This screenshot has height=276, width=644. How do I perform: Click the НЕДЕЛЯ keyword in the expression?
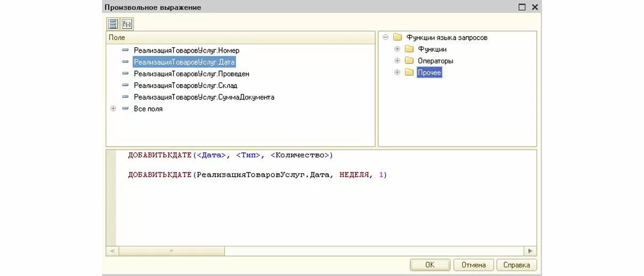click(x=354, y=175)
